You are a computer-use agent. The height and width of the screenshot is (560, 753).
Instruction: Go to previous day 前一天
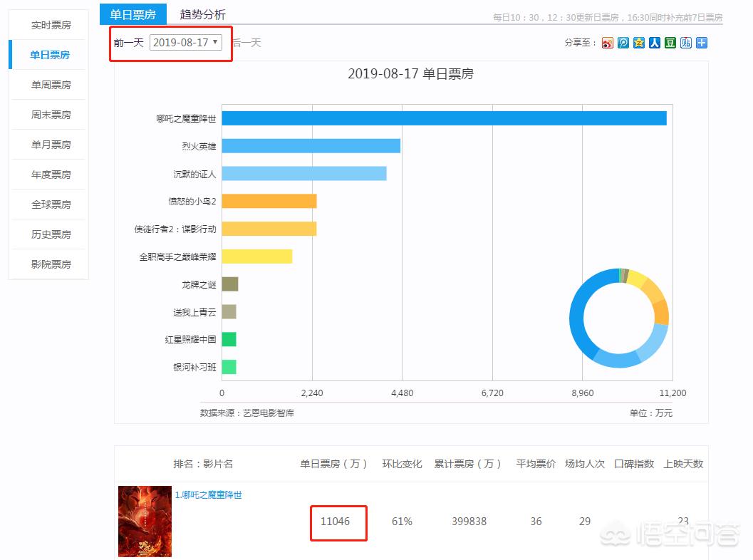click(129, 43)
